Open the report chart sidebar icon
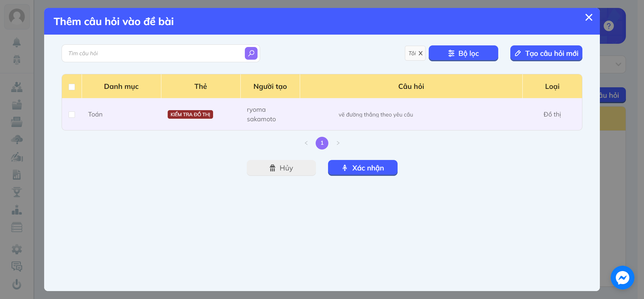This screenshot has height=299, width=644. tap(17, 174)
